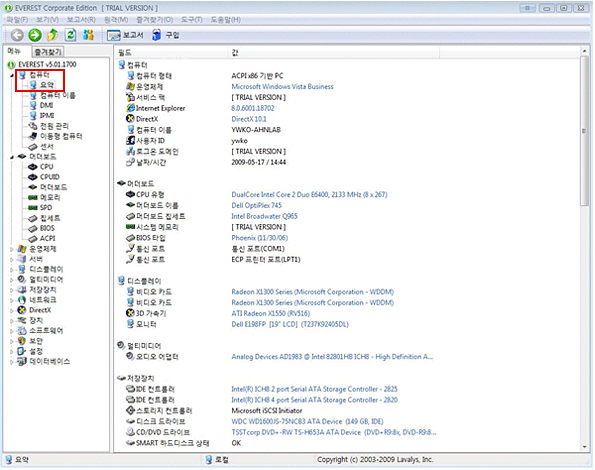Screen dimensions: 595x470
Task: Open the 도움말(H) menu
Action: coord(225,20)
